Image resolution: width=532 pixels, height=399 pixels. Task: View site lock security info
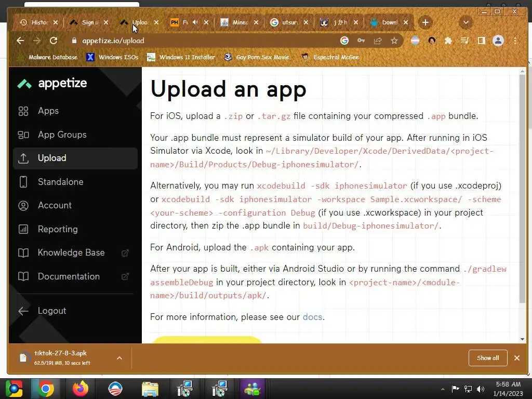74,41
